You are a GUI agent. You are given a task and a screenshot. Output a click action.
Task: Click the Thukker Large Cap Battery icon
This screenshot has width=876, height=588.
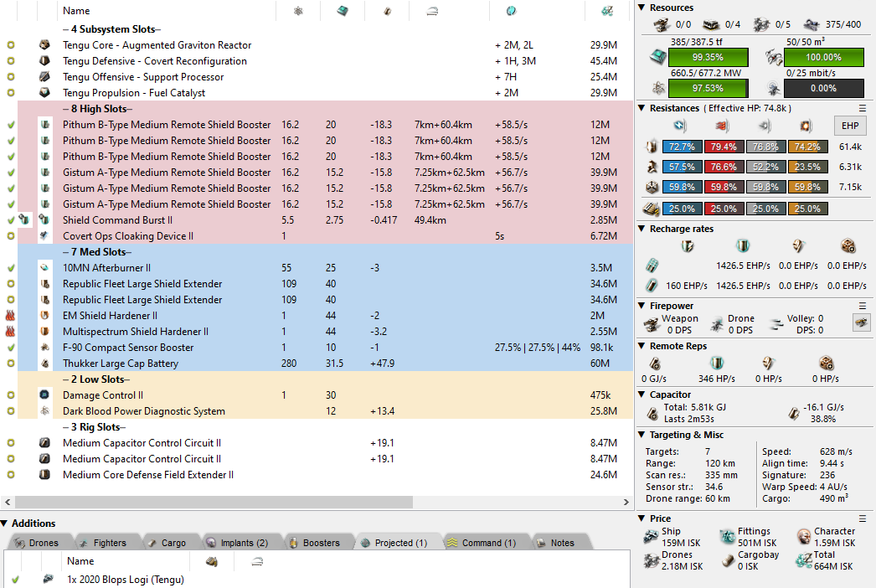pyautogui.click(x=44, y=364)
